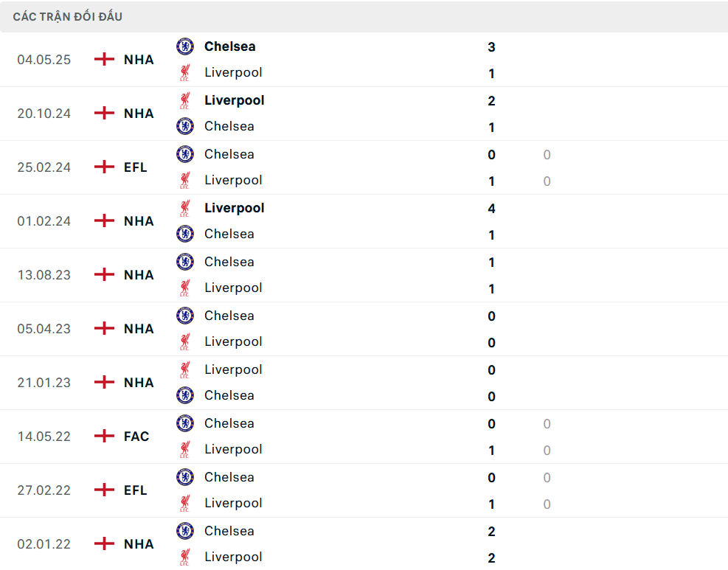The width and height of the screenshot is (728, 570).
Task: Open the bold Chelsea team link 04.05.25
Action: point(230,46)
